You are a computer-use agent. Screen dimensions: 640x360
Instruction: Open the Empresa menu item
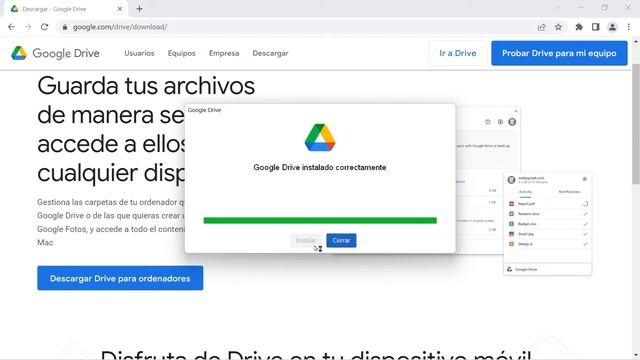[224, 53]
